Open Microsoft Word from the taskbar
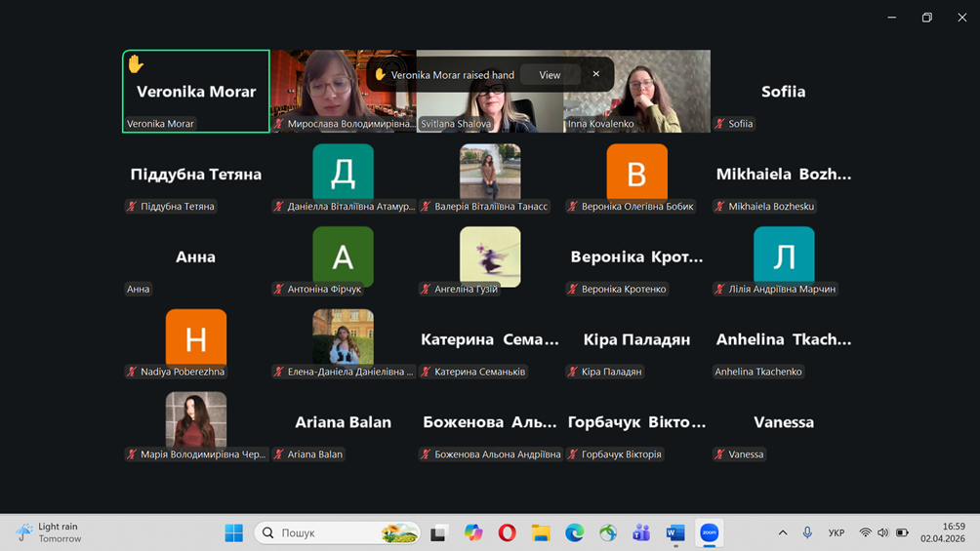Image resolution: width=980 pixels, height=551 pixels. click(675, 532)
